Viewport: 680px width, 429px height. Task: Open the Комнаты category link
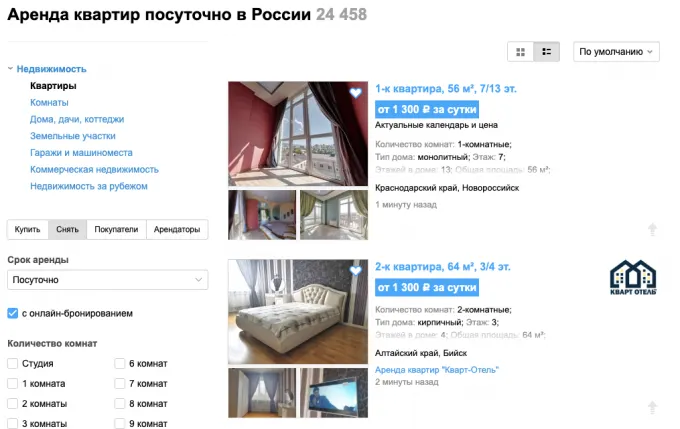(49, 103)
